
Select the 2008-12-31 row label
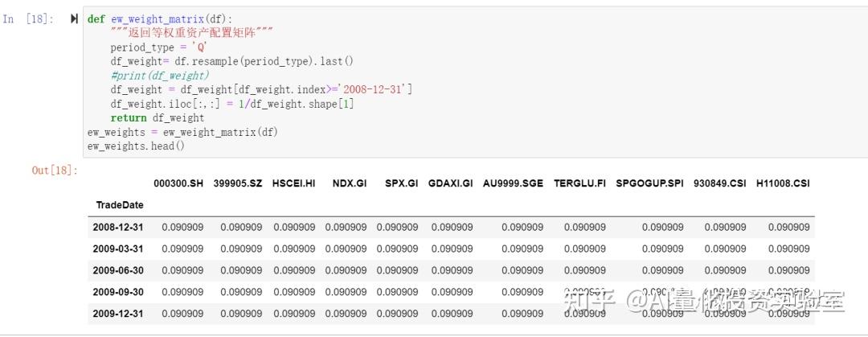click(x=118, y=228)
